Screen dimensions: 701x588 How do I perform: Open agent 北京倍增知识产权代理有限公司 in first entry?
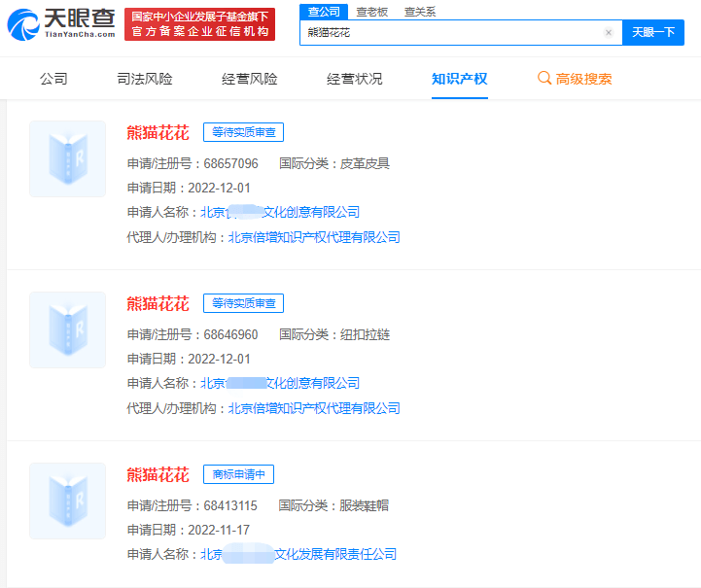(314, 237)
